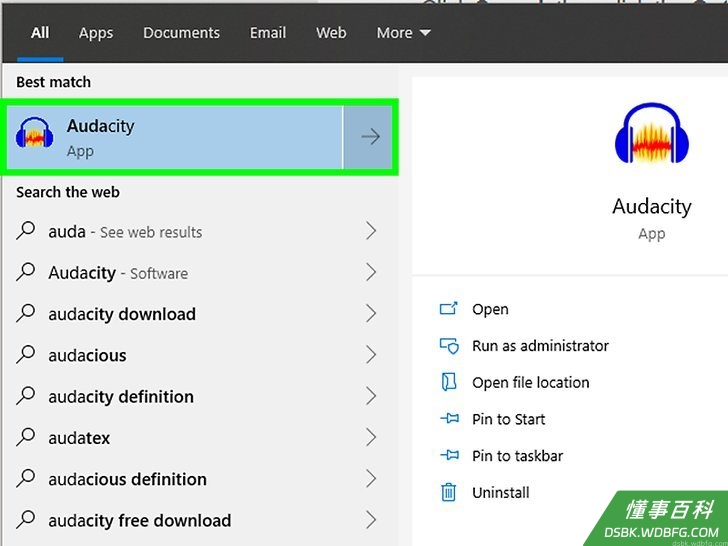
Task: Expand the 'Audacity - Software' result chevron
Action: point(370,272)
